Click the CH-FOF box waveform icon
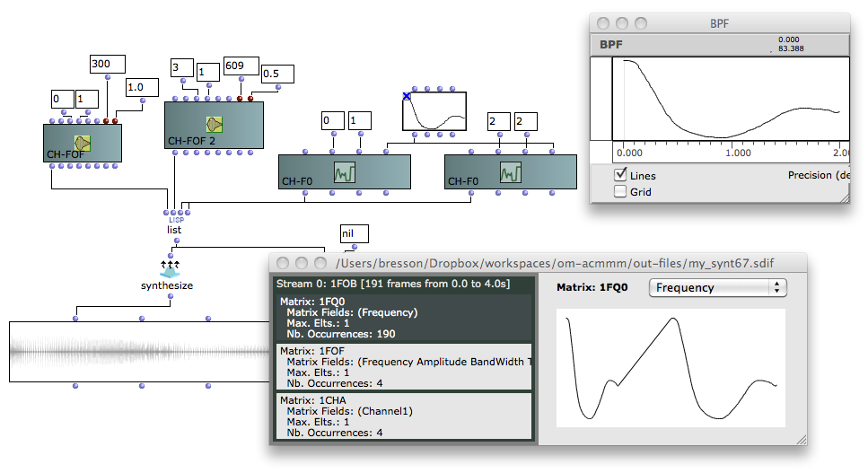The width and height of the screenshot is (868, 473). point(83,144)
